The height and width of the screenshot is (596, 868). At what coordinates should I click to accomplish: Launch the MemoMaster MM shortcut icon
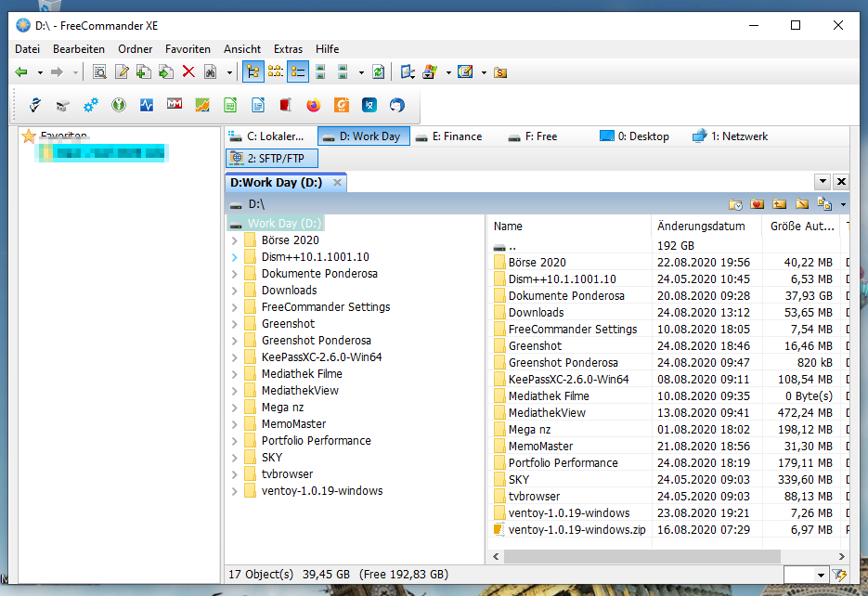[x=175, y=104]
